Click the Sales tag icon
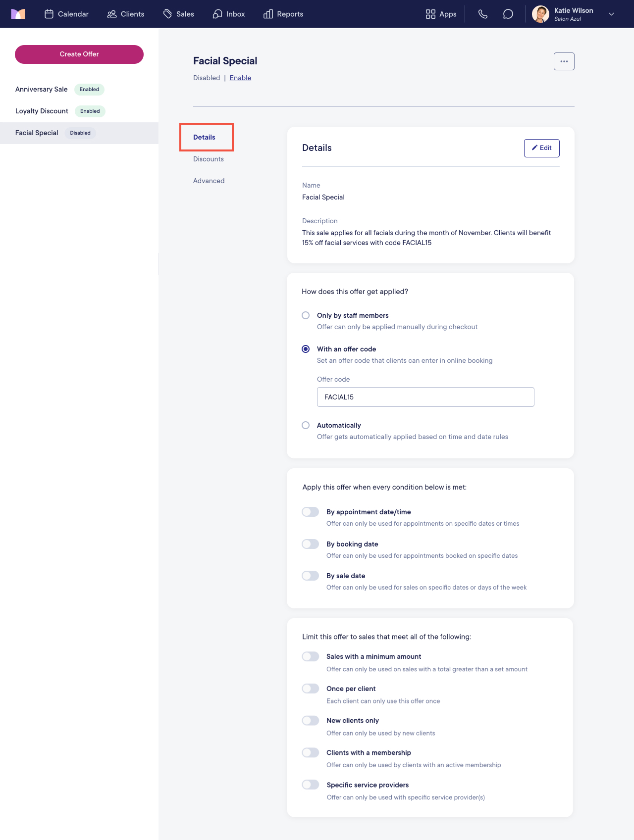The image size is (634, 840). coord(167,14)
